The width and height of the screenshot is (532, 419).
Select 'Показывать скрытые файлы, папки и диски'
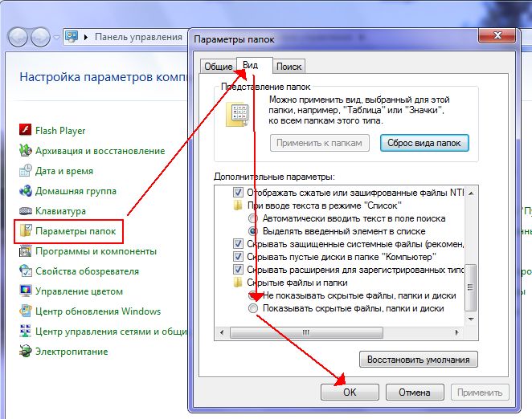(x=253, y=308)
